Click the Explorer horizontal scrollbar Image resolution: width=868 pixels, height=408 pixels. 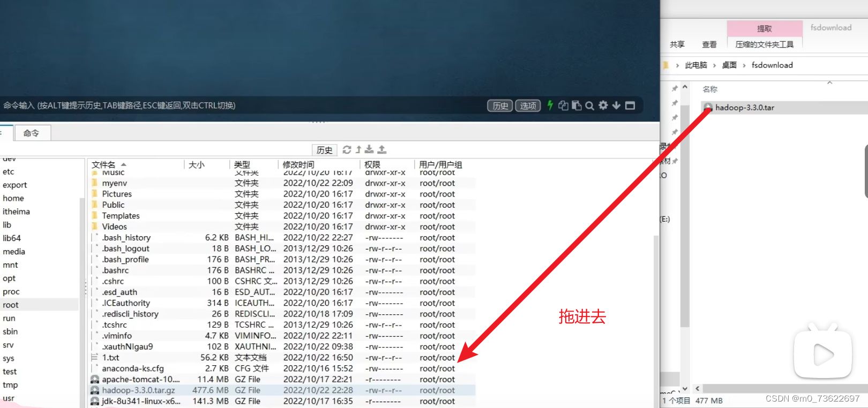point(785,389)
